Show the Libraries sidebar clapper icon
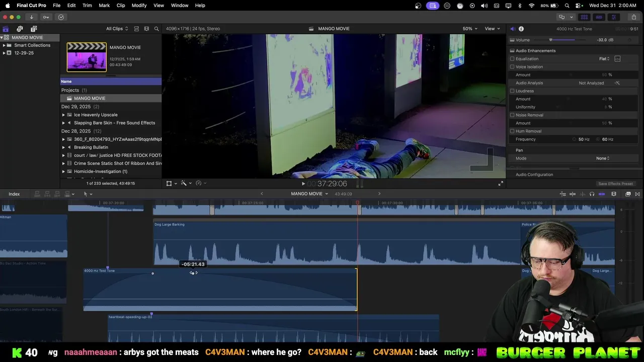The width and height of the screenshot is (644, 362). tap(6, 29)
